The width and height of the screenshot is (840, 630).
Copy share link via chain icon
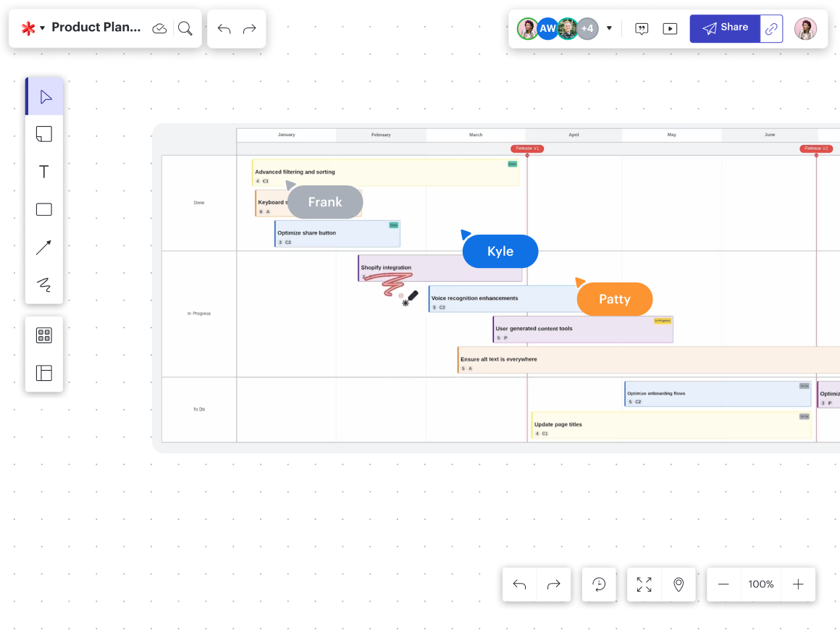click(772, 29)
